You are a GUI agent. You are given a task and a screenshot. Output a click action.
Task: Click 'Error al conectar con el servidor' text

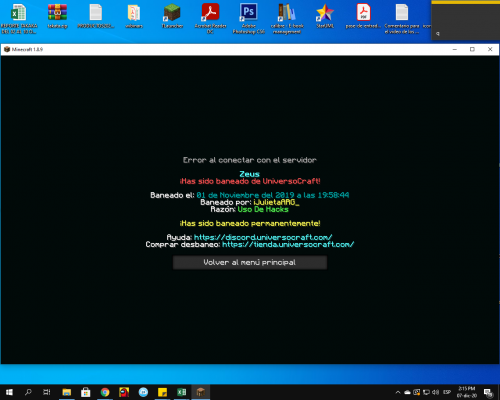250,160
